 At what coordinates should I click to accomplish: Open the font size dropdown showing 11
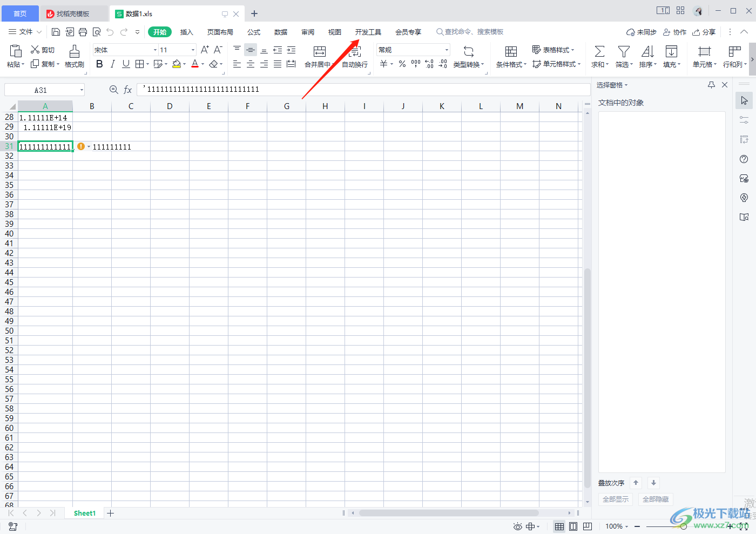pyautogui.click(x=193, y=50)
